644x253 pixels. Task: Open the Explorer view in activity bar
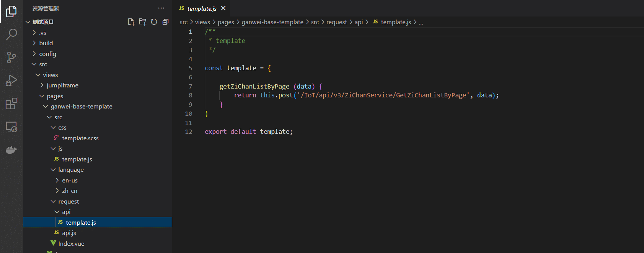pos(11,11)
